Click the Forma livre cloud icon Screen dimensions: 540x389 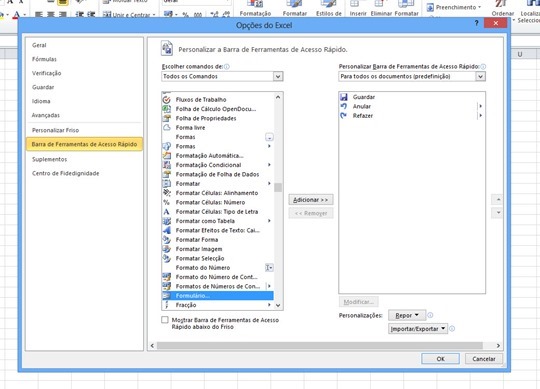tap(167, 127)
